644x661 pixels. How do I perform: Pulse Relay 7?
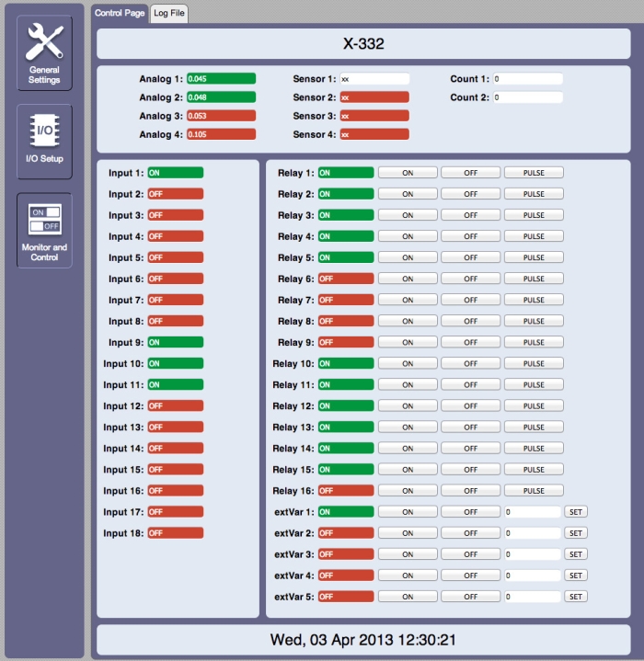[534, 300]
